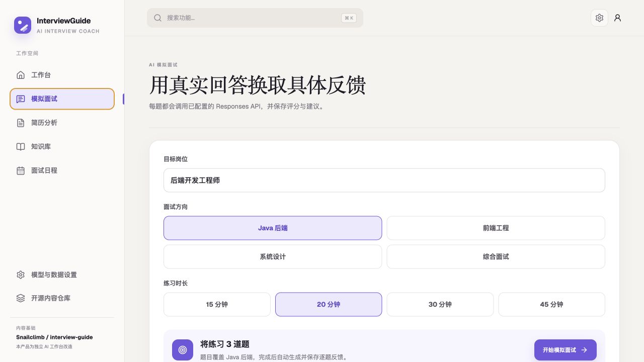Click the target icon next to 将练习 3 道题

click(x=183, y=350)
